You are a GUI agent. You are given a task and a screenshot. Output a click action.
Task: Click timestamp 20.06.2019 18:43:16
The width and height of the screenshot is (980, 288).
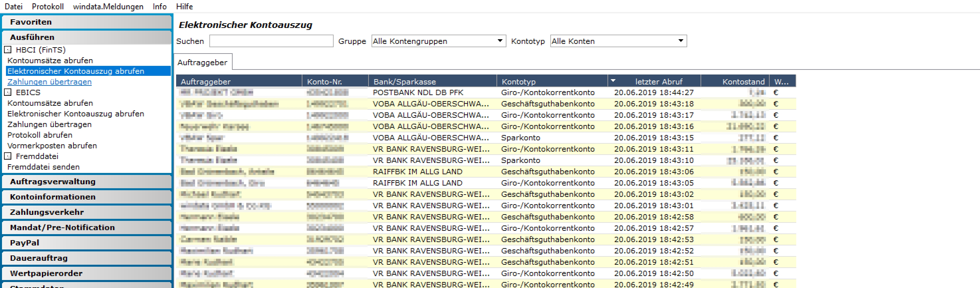(x=654, y=126)
